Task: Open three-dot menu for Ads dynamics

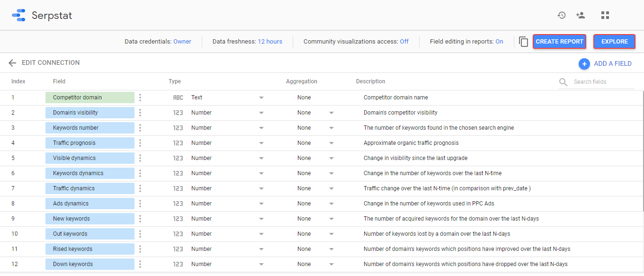Action: pyautogui.click(x=140, y=204)
